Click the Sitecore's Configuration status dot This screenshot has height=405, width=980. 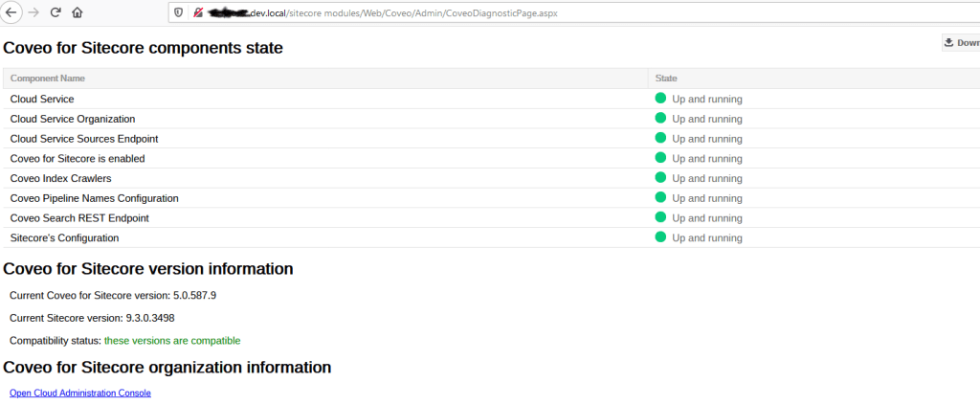[x=660, y=236]
